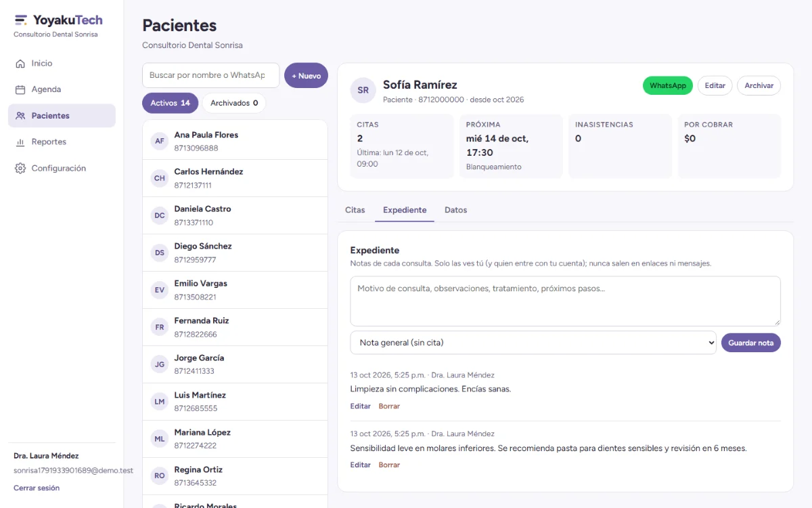Click the AF avatar for Ana Paula Flores

[160, 141]
